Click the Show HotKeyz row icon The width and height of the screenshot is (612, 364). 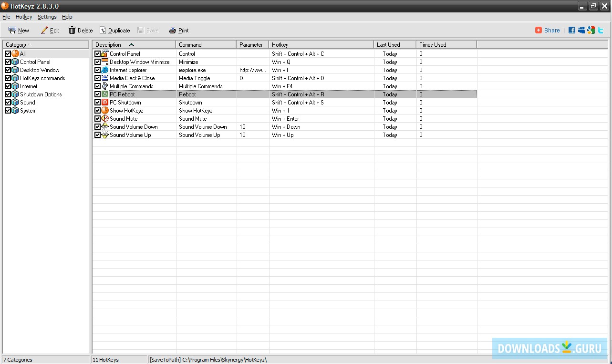click(x=105, y=111)
